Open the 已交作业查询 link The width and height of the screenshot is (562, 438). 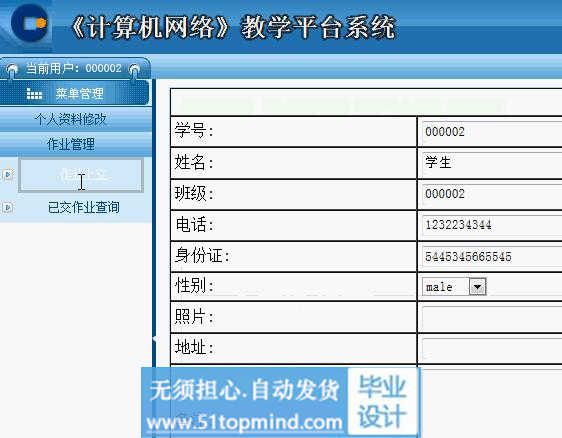[x=84, y=208]
